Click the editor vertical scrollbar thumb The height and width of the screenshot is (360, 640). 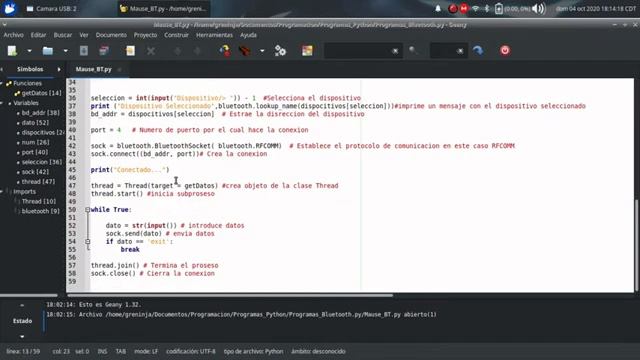click(637, 244)
